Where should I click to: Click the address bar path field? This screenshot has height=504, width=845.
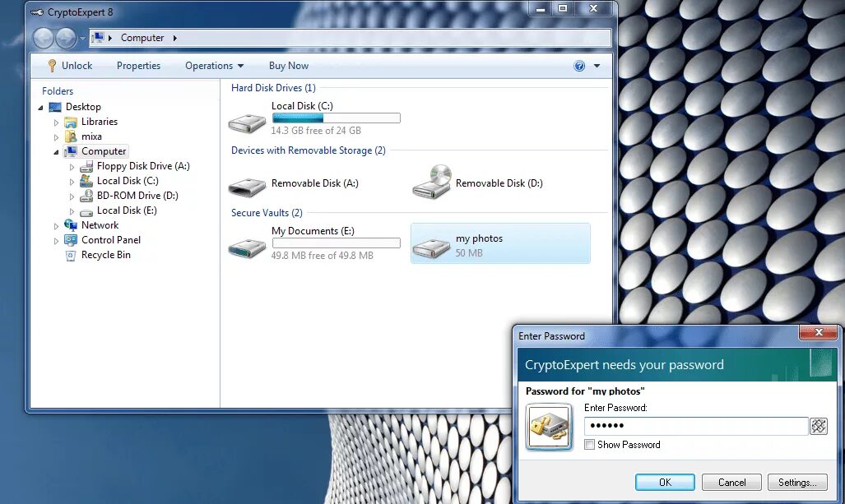351,38
